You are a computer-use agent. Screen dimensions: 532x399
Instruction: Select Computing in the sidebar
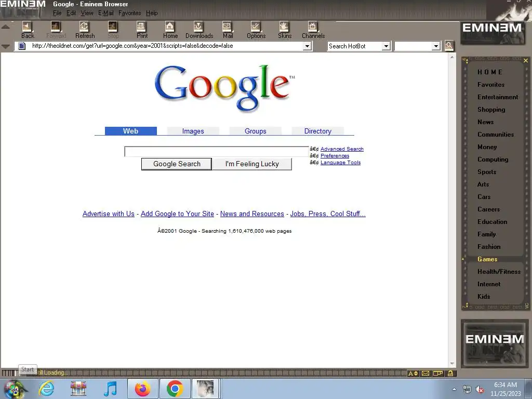click(x=493, y=159)
